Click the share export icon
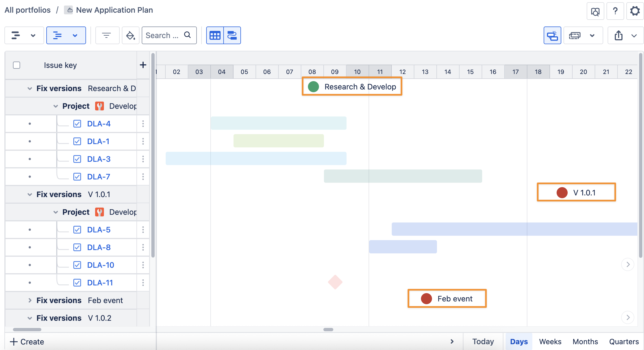 (x=618, y=35)
